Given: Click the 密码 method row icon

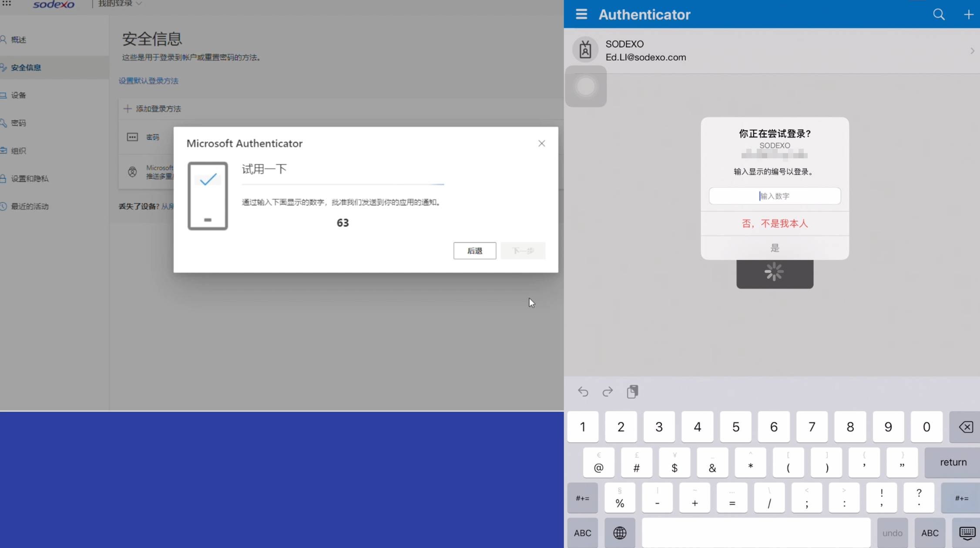Looking at the screenshot, I should point(132,137).
